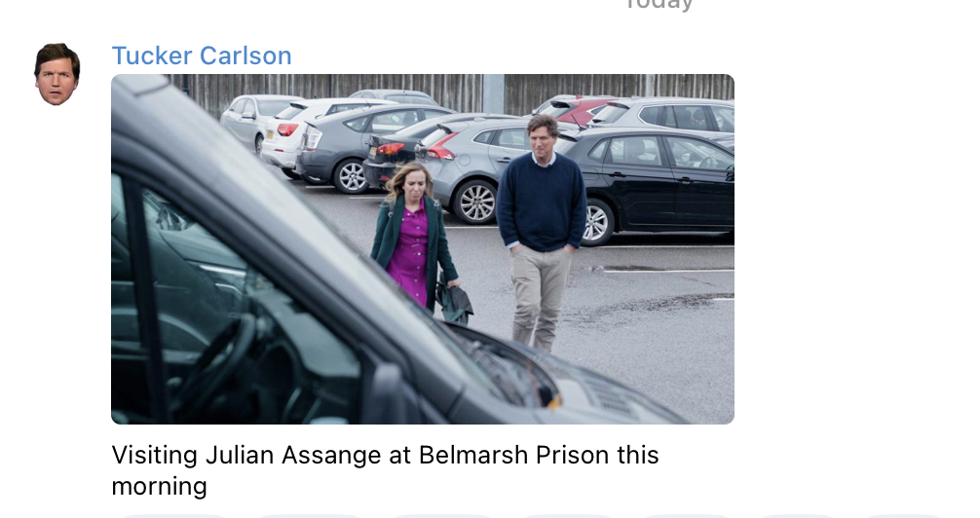Click the Today date separator label
This screenshot has width=980, height=518.
click(659, 5)
